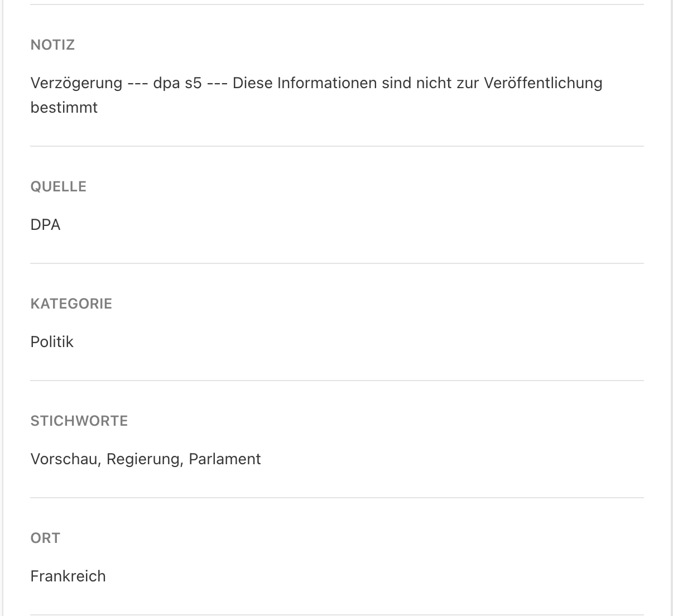The image size is (673, 616).
Task: Click the 'dpa s5' text in the note
Action: (x=177, y=83)
